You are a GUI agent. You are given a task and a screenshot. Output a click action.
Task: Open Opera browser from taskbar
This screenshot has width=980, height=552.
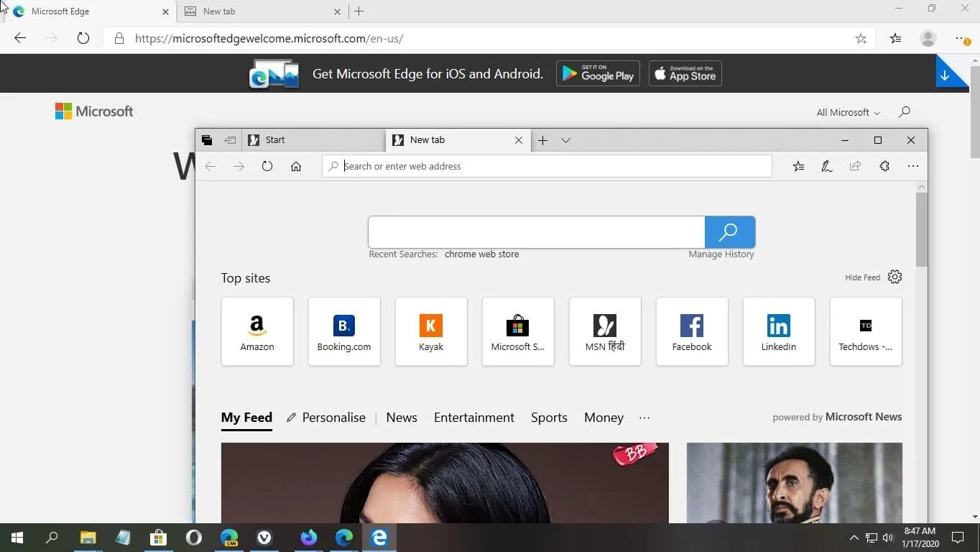(194, 538)
